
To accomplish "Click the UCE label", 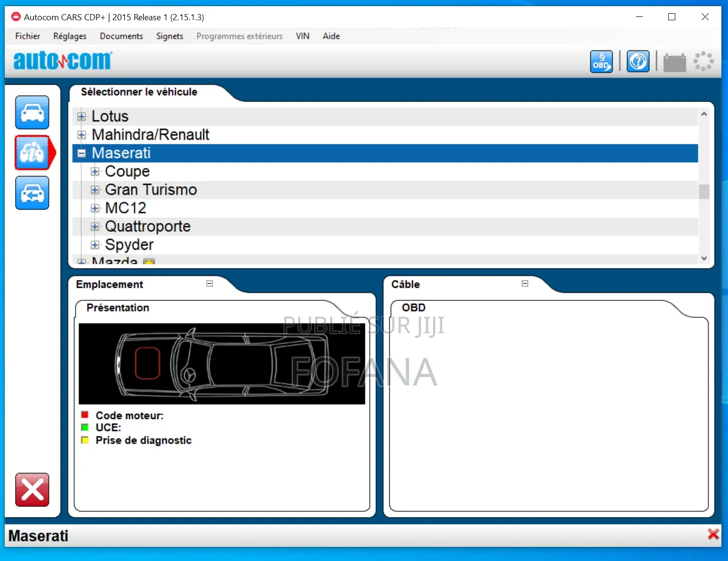I will 109,427.
